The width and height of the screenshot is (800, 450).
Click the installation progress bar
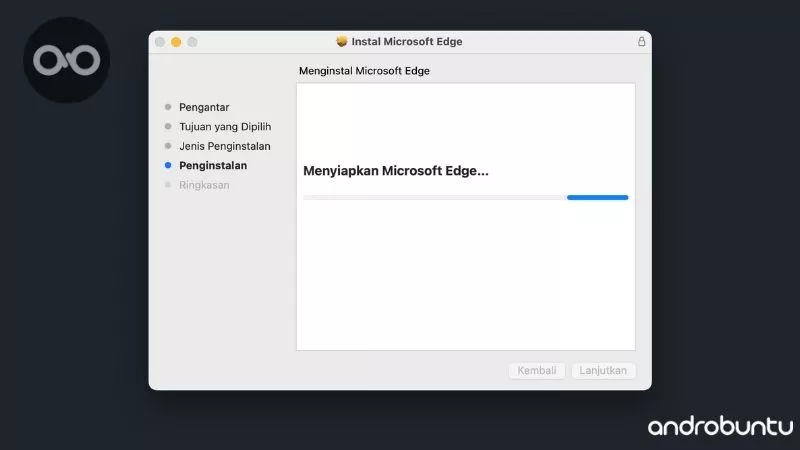[x=466, y=197]
